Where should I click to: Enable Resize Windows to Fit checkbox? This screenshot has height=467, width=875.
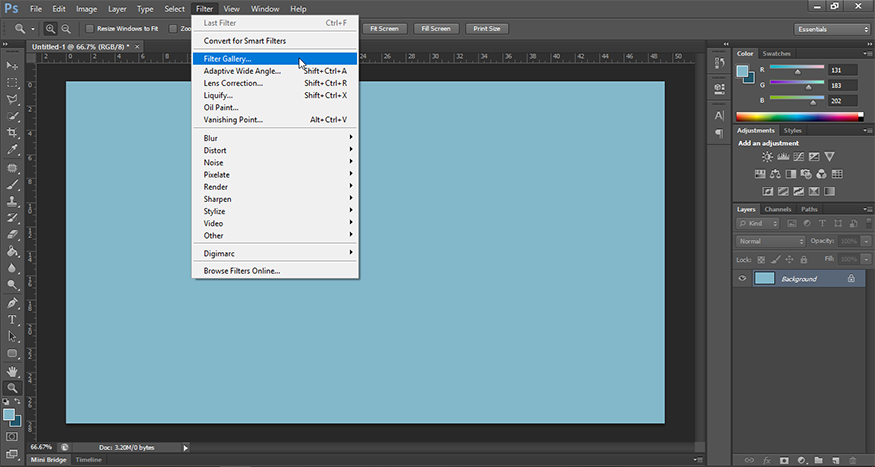pos(89,28)
